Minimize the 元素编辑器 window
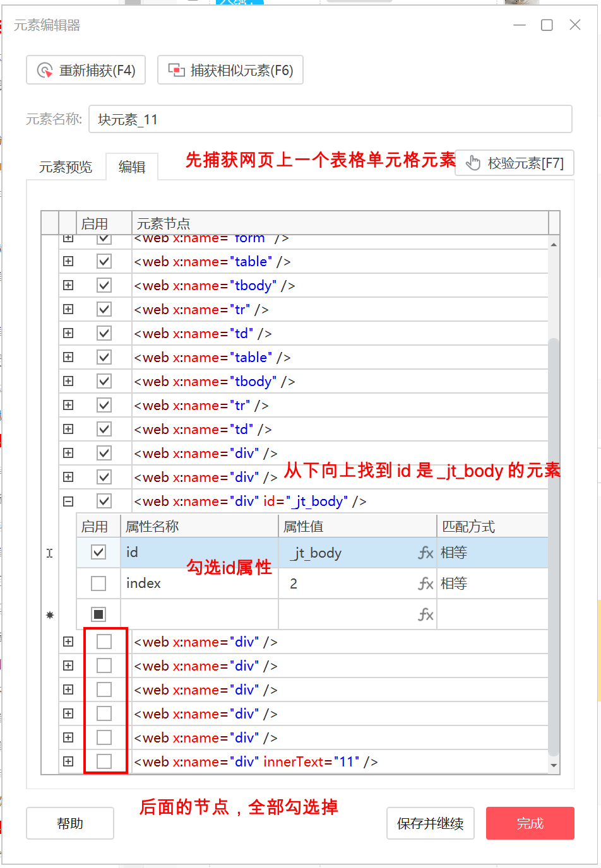This screenshot has height=868, width=601. click(x=520, y=25)
